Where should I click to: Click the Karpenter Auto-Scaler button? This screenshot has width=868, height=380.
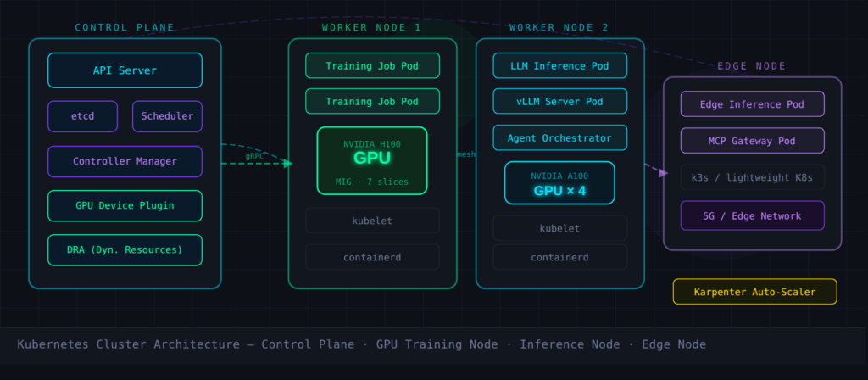(x=754, y=292)
